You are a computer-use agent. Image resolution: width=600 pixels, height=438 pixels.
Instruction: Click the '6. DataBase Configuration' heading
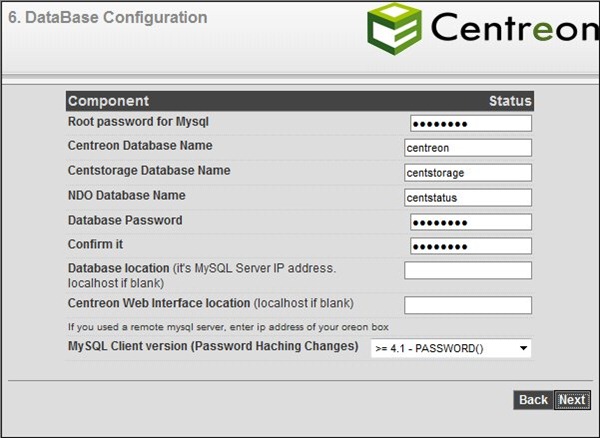108,18
